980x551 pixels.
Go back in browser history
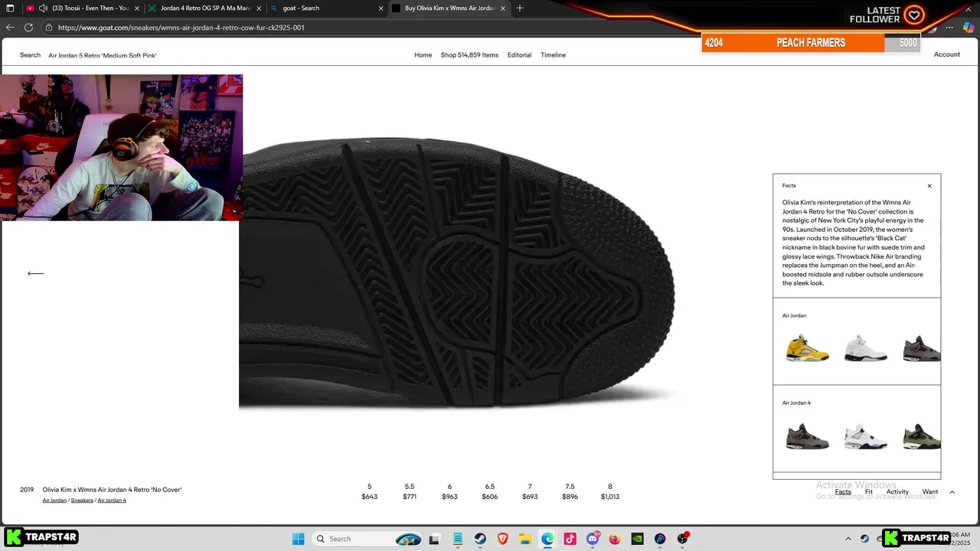click(10, 28)
